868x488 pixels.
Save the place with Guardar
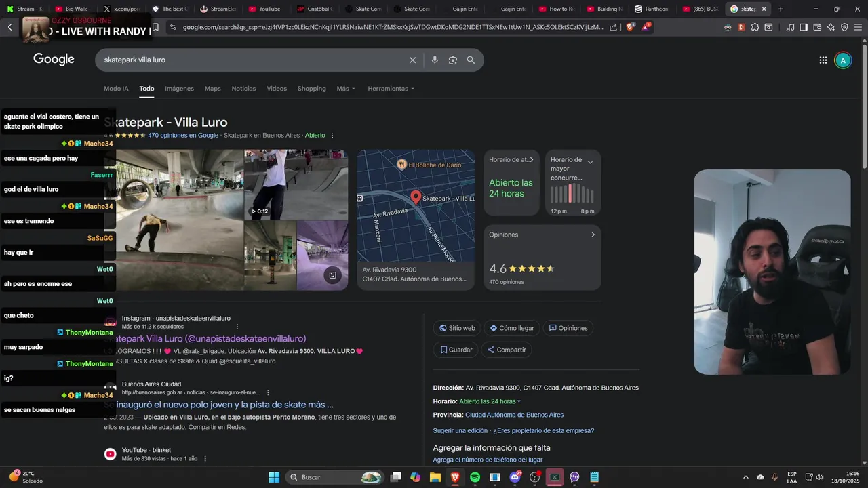point(456,350)
